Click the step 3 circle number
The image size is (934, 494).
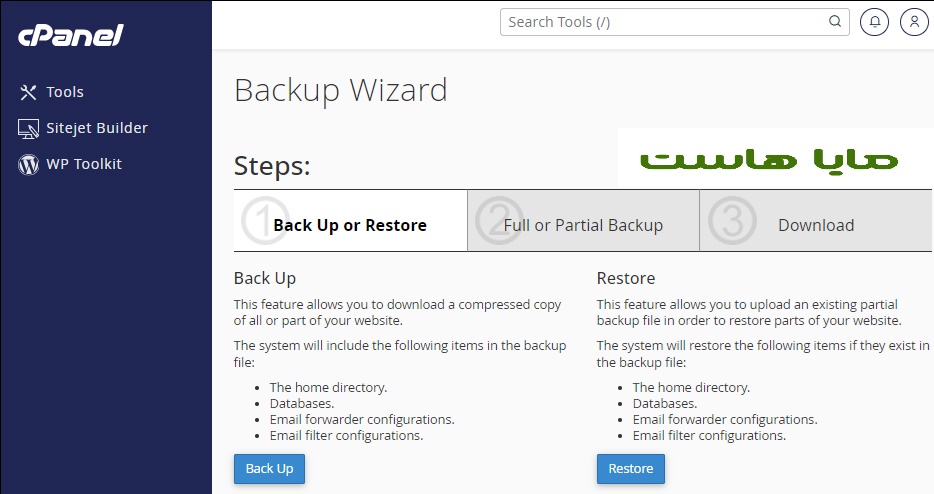click(x=732, y=220)
